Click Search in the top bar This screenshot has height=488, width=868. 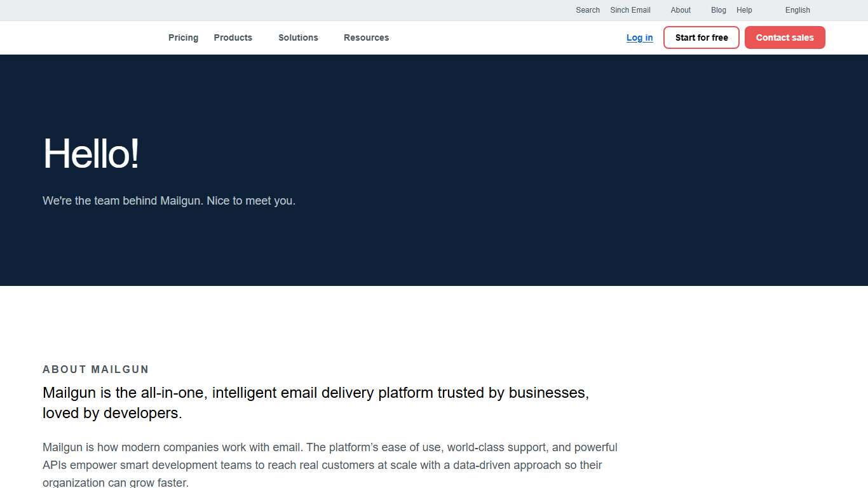click(588, 10)
